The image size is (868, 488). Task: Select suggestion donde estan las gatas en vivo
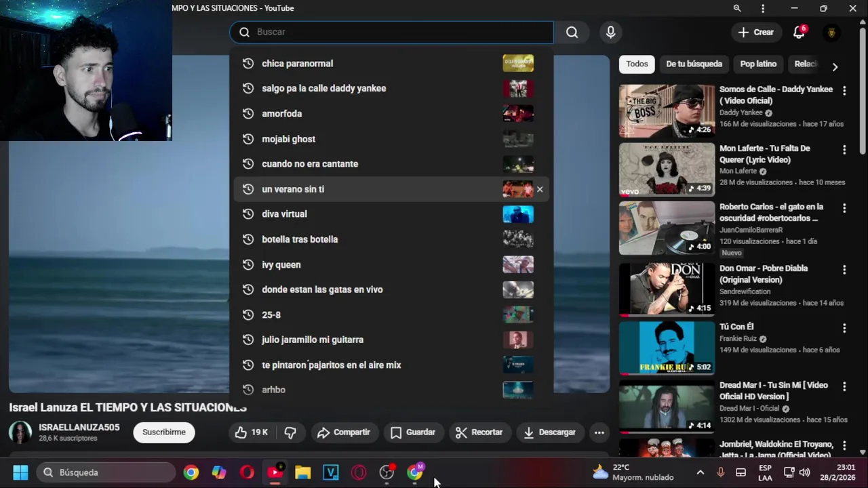391,289
